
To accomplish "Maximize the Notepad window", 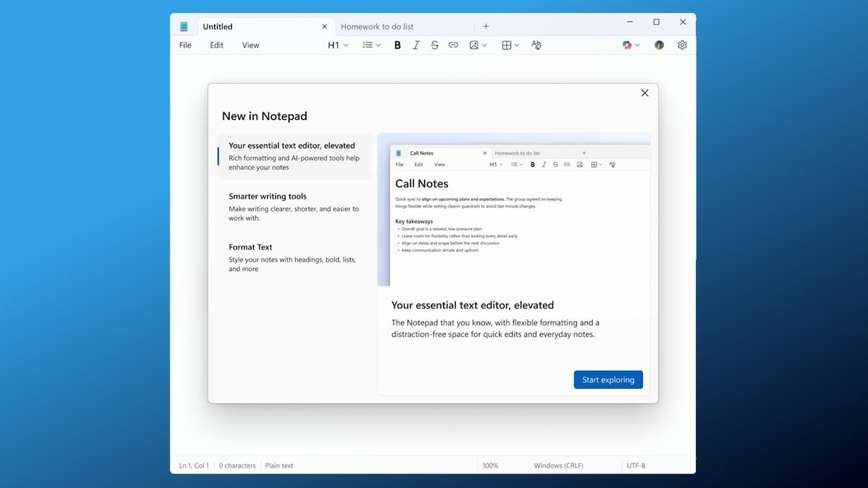I will [656, 22].
